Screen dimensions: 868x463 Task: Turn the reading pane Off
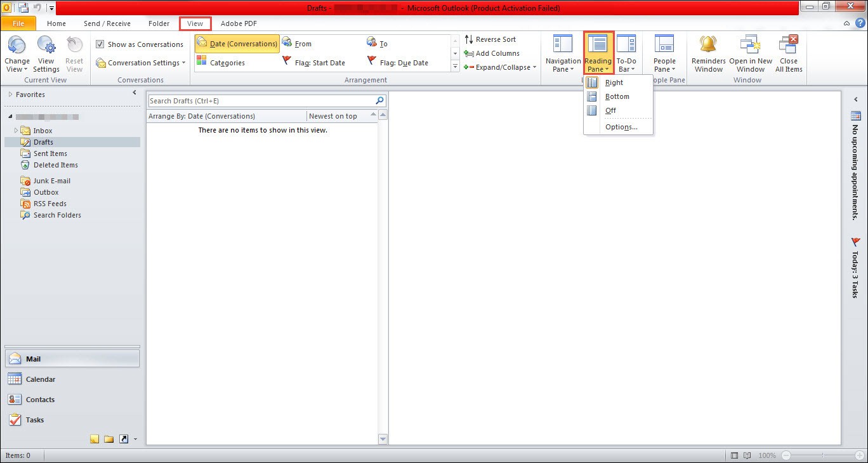point(612,110)
